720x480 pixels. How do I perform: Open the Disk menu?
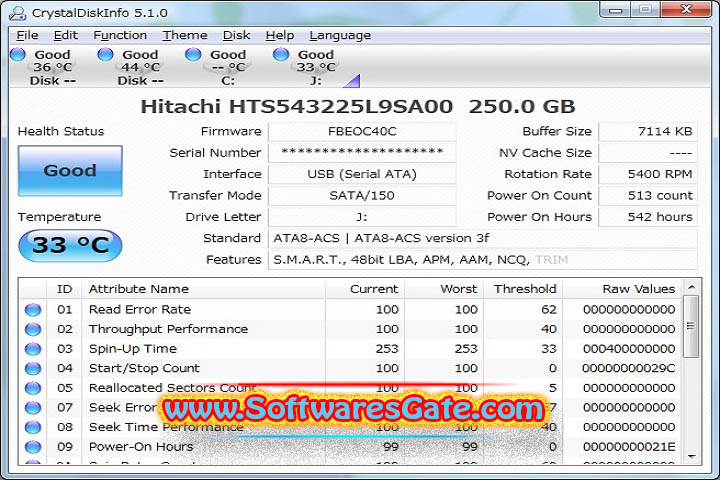tap(236, 35)
